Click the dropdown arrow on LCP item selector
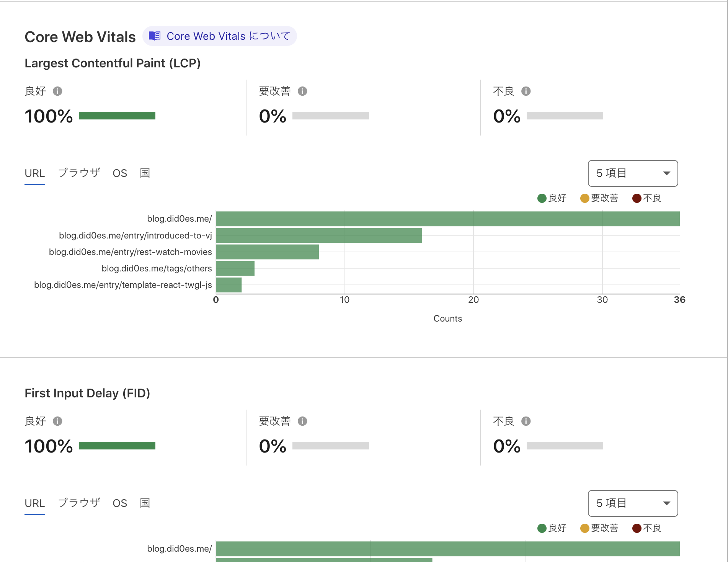The image size is (728, 562). pyautogui.click(x=666, y=173)
